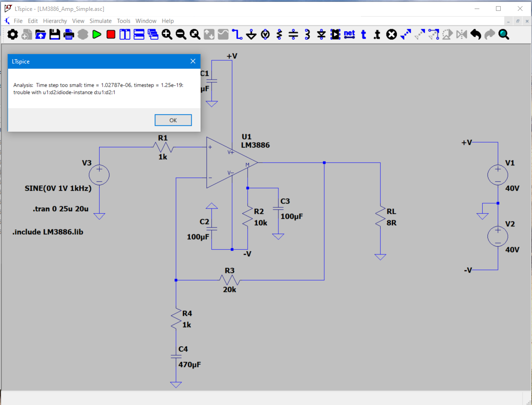Click the SINE(0V 1V 1kHz) source value
This screenshot has height=405, width=532.
(x=58, y=189)
